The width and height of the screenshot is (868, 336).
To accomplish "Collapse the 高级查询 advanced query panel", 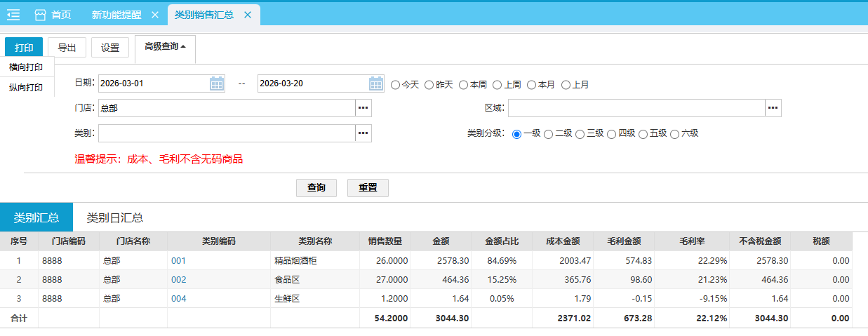I will point(165,47).
